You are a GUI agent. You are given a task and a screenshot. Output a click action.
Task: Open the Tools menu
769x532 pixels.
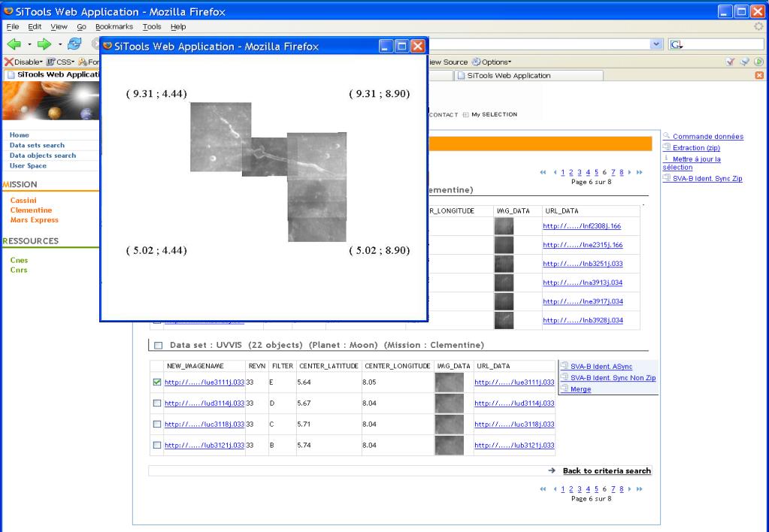pyautogui.click(x=152, y=26)
